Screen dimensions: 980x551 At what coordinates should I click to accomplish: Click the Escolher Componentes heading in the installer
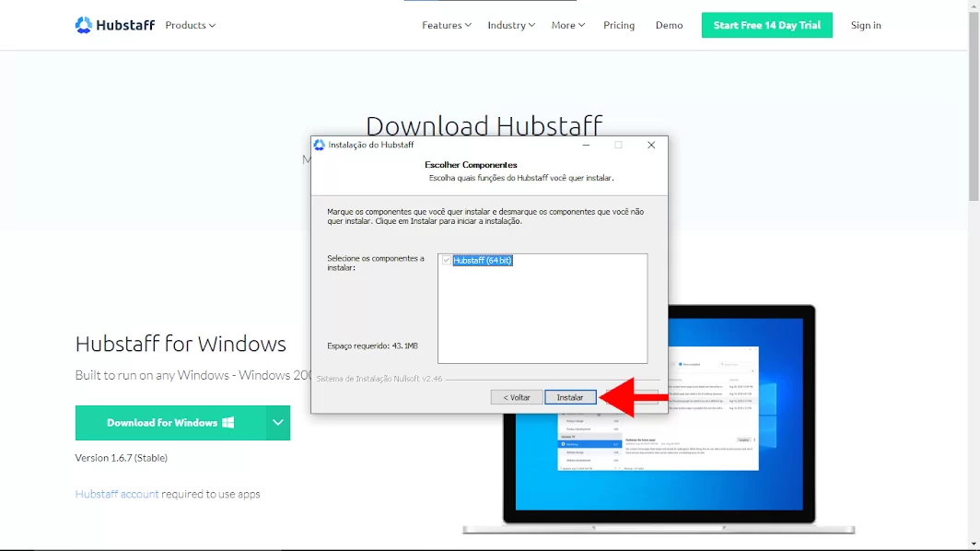pos(471,165)
